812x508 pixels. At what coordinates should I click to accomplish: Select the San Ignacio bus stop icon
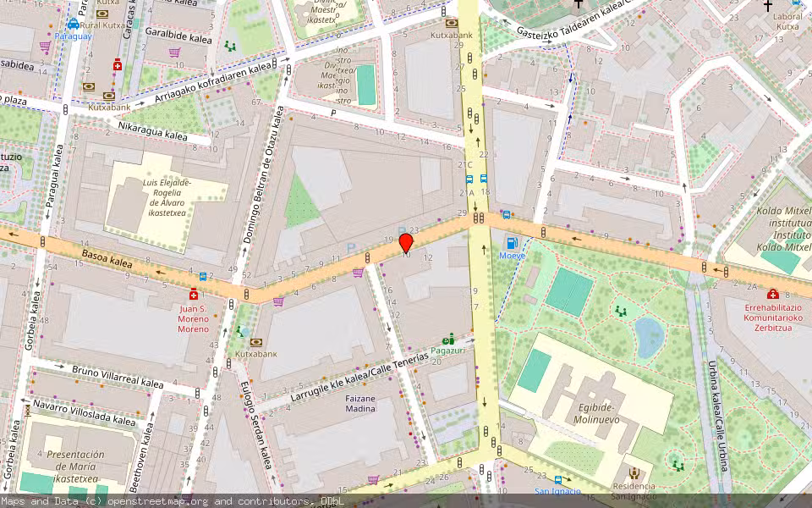coord(557,481)
